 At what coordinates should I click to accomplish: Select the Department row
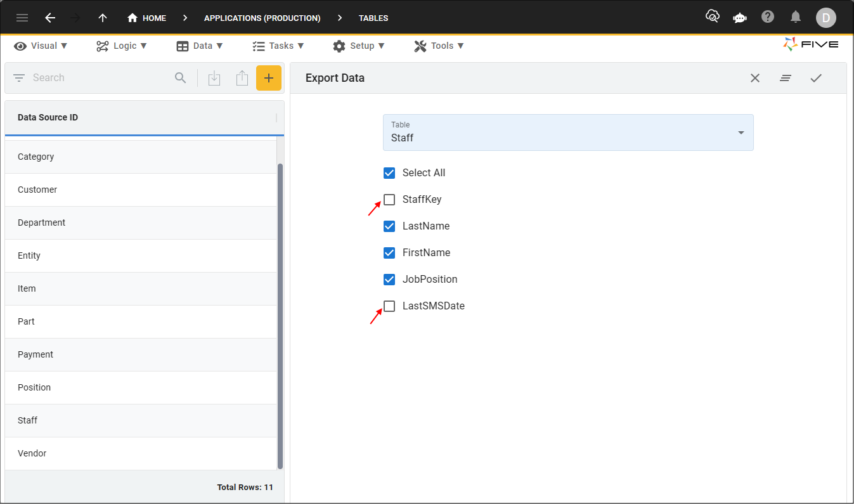[141, 223]
